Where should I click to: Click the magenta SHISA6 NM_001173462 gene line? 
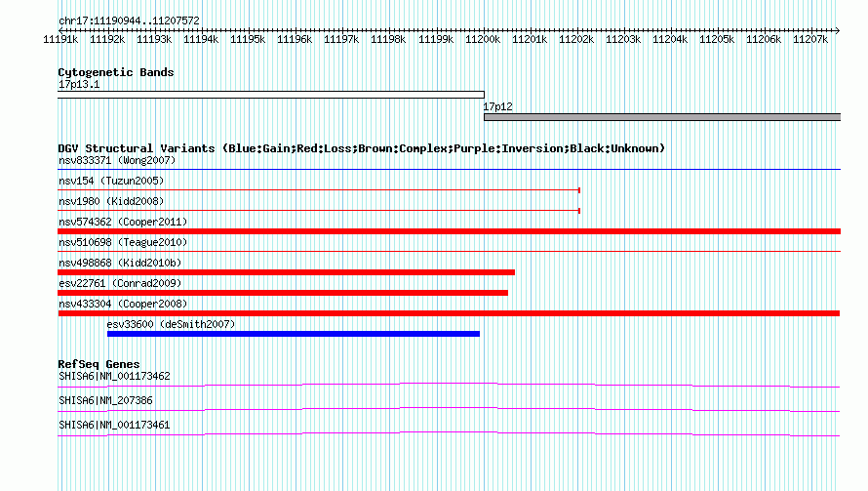click(449, 386)
